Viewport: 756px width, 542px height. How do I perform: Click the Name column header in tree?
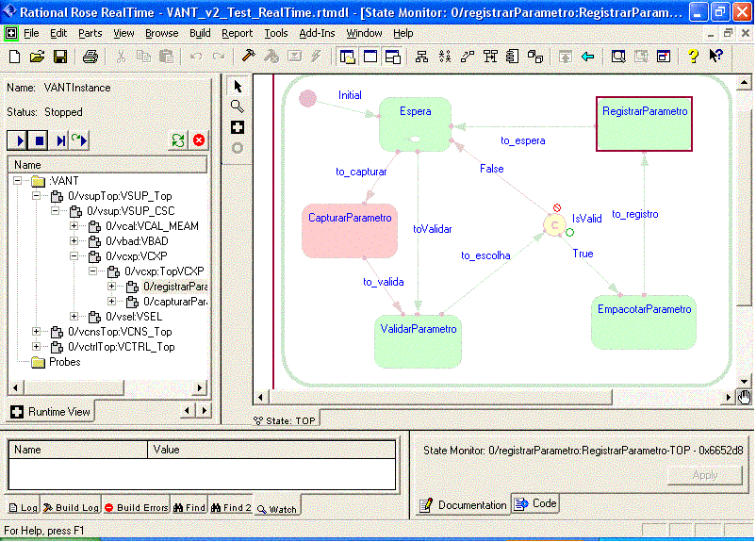pos(107,165)
